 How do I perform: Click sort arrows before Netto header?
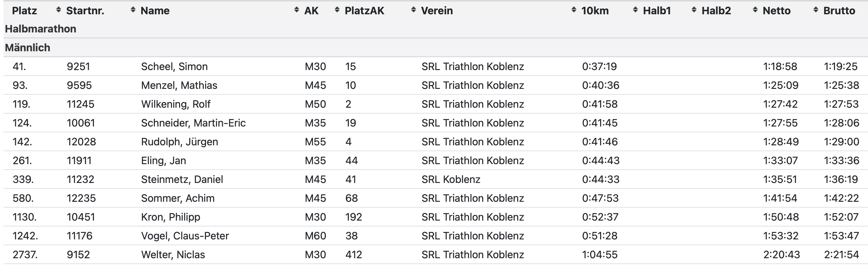pyautogui.click(x=755, y=10)
